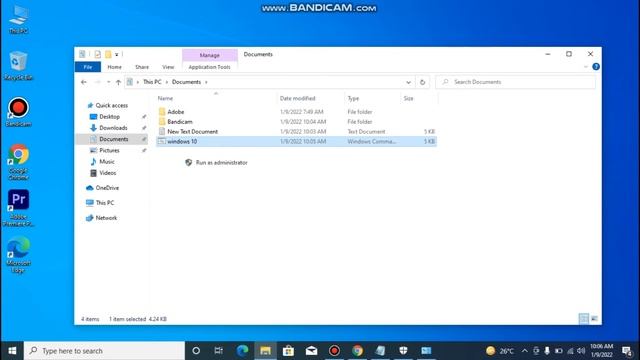Open Videos in the navigation pane

[x=107, y=173]
